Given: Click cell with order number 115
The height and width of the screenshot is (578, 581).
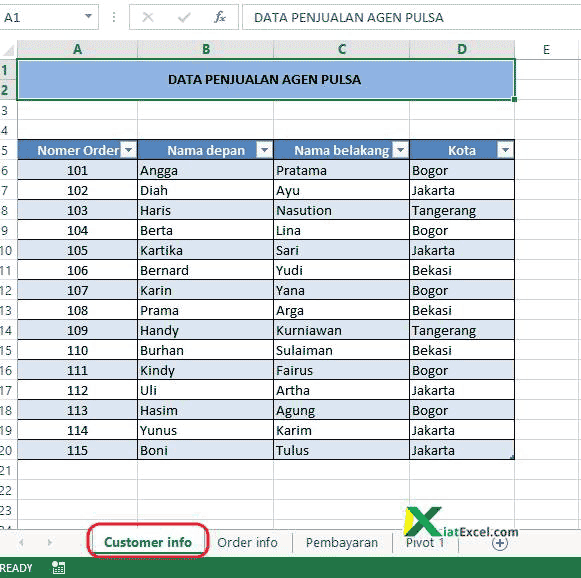Looking at the screenshot, I should (77, 451).
